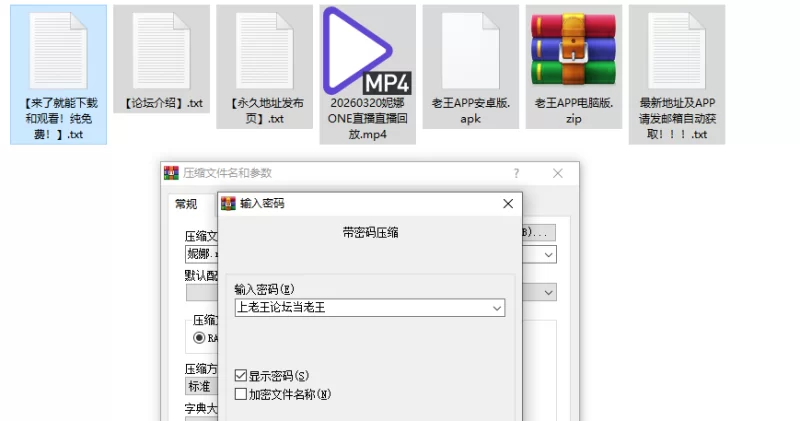800x421 pixels.
Task: Expand the password history dropdown arrow
Action: click(x=497, y=308)
